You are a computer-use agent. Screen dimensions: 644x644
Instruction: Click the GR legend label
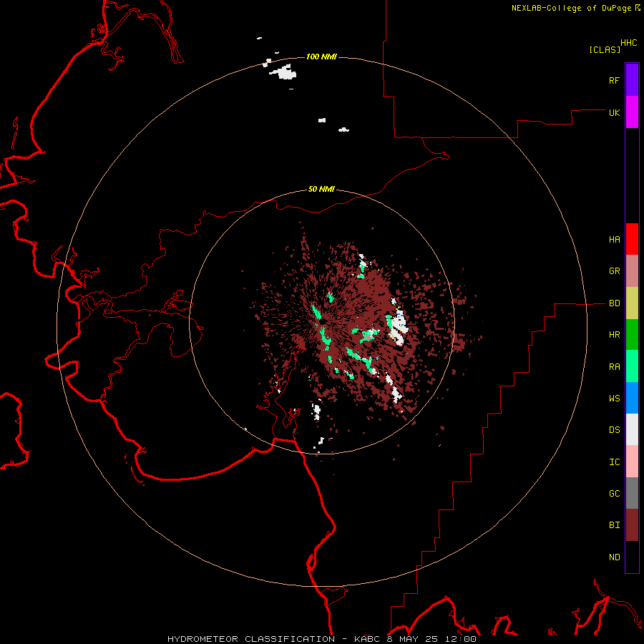pos(614,271)
